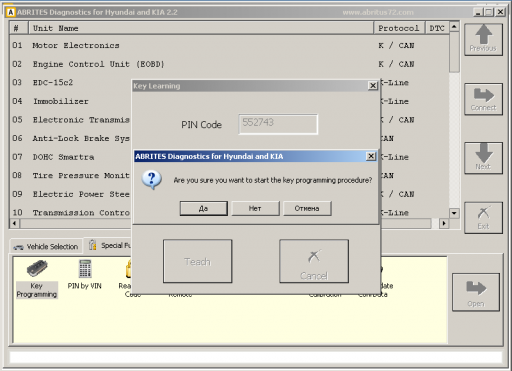Select Engine Control Unit (EOBD) row
Image resolution: width=512 pixels, height=371 pixels.
click(229, 64)
